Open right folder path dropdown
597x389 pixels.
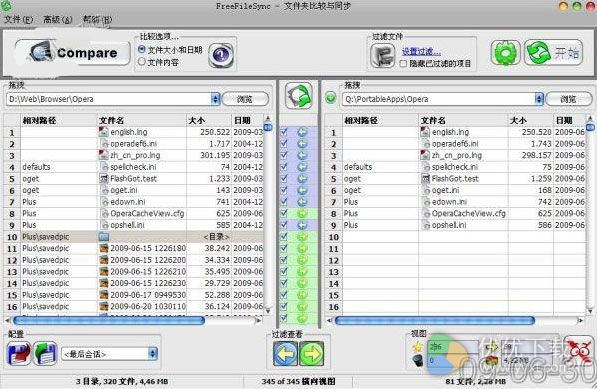(x=539, y=99)
